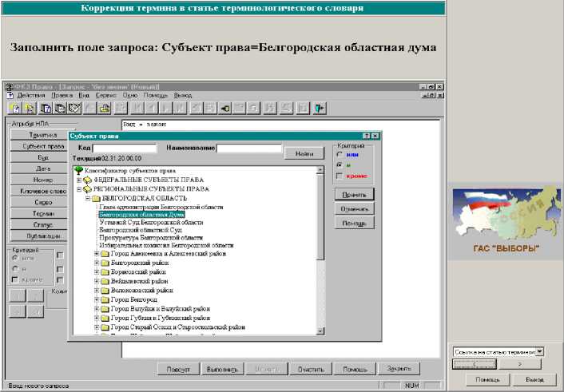Click the question-mark help icon in Субъект права title bar

tap(367, 136)
